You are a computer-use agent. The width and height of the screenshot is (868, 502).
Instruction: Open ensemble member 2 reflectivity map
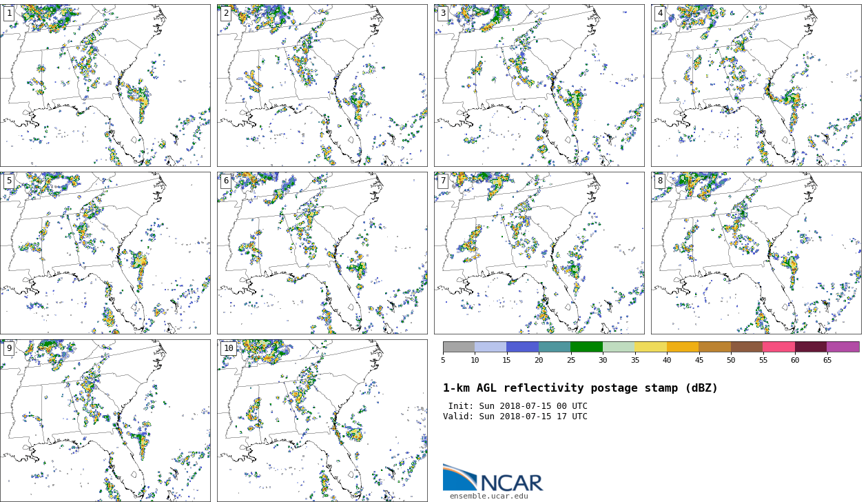tap(322, 85)
